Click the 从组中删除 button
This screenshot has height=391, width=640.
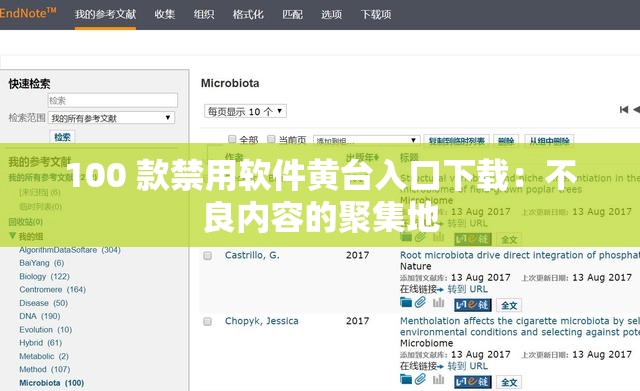click(549, 141)
